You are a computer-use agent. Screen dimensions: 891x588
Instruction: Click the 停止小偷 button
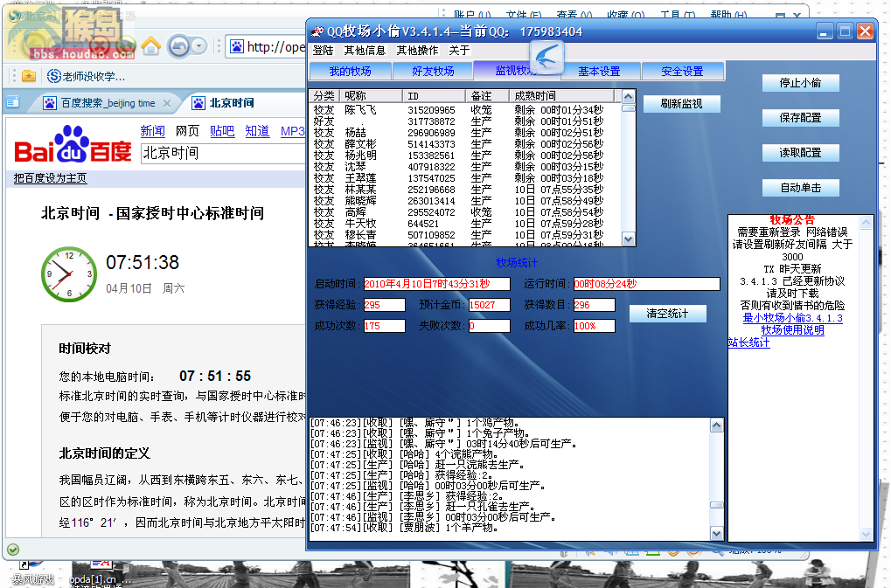[x=800, y=83]
